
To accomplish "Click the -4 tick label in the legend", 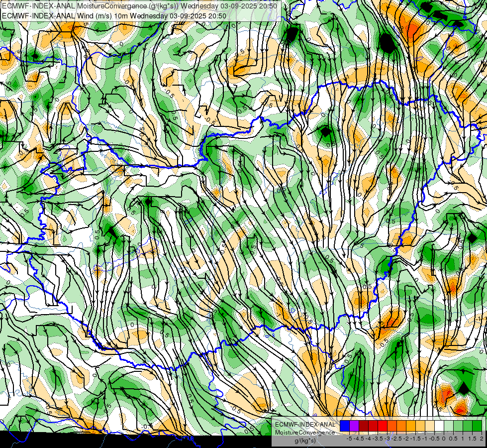I will (x=368, y=439).
